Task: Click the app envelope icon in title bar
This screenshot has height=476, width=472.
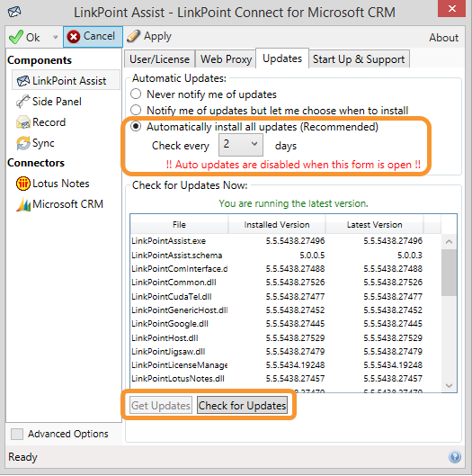Action: pos(14,12)
